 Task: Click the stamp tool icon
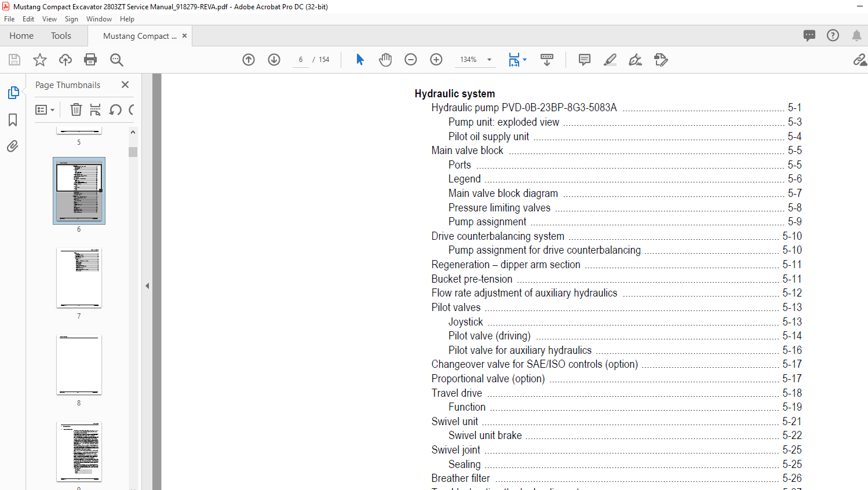[x=661, y=60]
